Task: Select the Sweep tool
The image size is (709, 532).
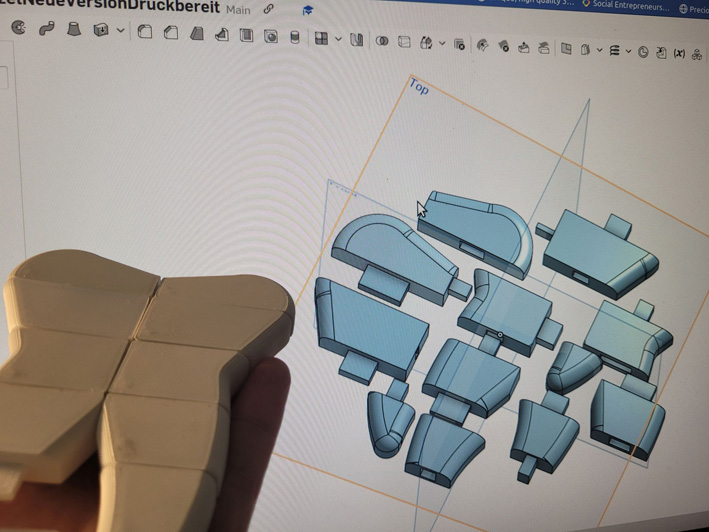Action: pos(46,28)
